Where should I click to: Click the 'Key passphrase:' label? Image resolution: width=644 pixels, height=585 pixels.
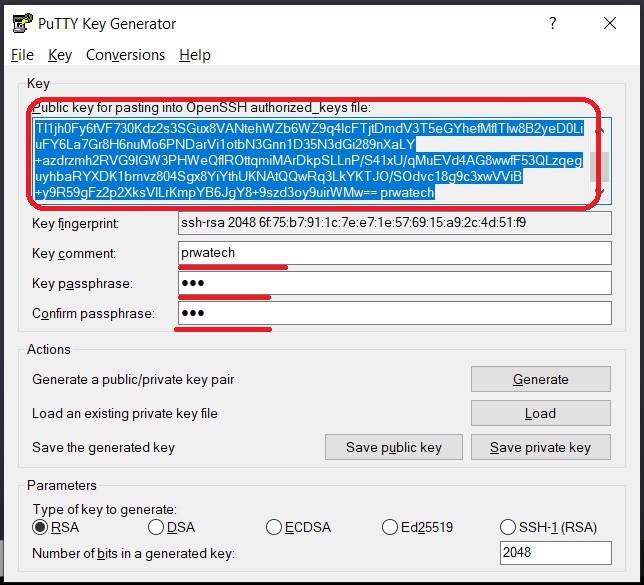pyautogui.click(x=83, y=283)
